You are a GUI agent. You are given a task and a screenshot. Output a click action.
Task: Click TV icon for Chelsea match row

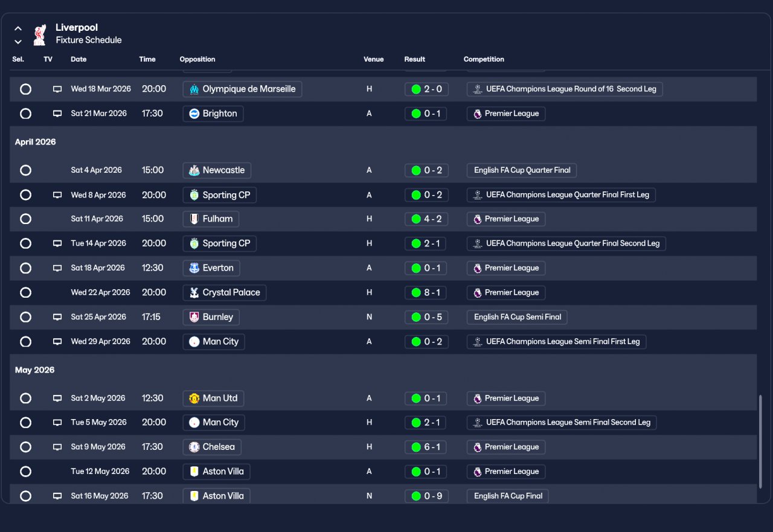tap(57, 447)
